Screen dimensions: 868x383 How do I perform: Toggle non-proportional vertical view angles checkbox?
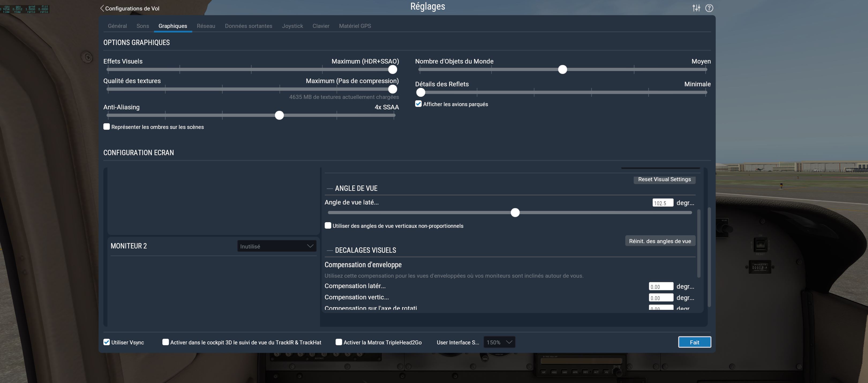(328, 226)
